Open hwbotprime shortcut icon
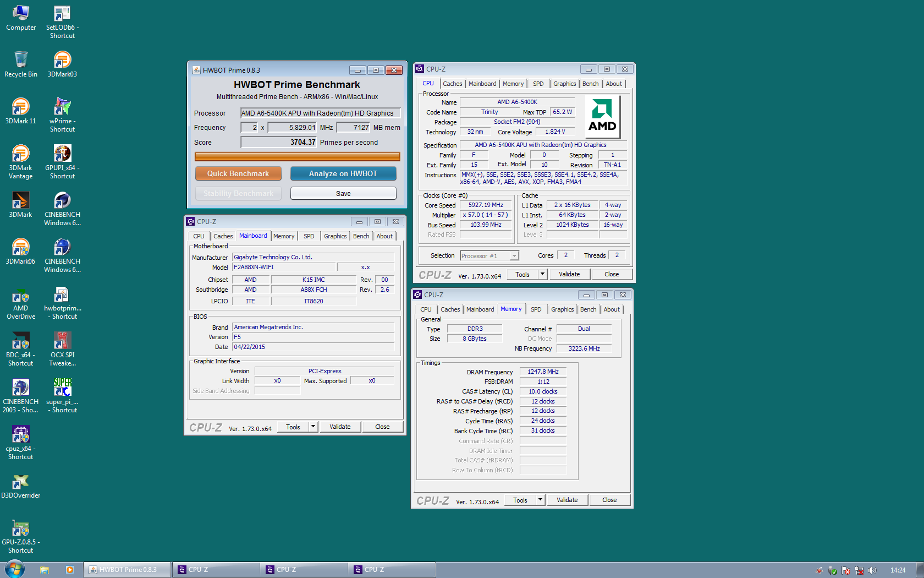Viewport: 924px width, 578px height. [x=62, y=303]
